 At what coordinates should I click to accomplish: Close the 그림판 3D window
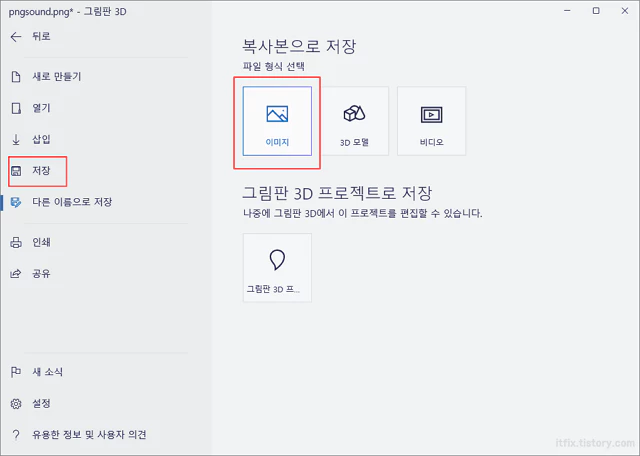[625, 11]
